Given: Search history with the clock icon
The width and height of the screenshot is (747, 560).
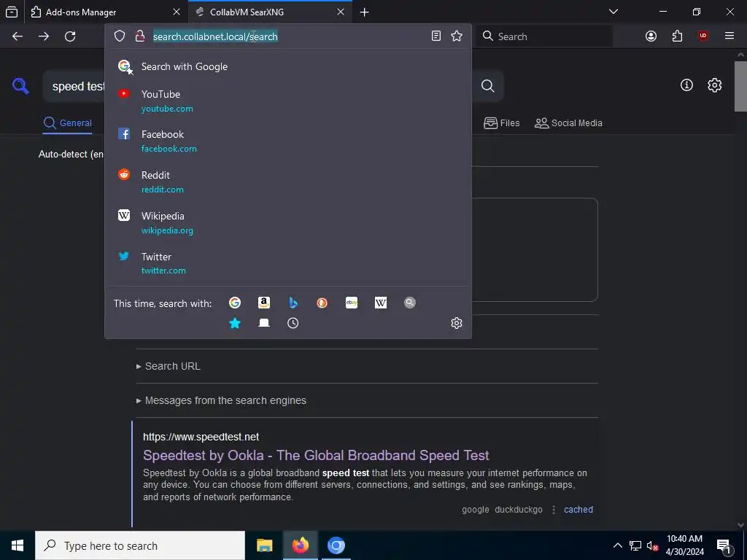Looking at the screenshot, I should [x=293, y=323].
